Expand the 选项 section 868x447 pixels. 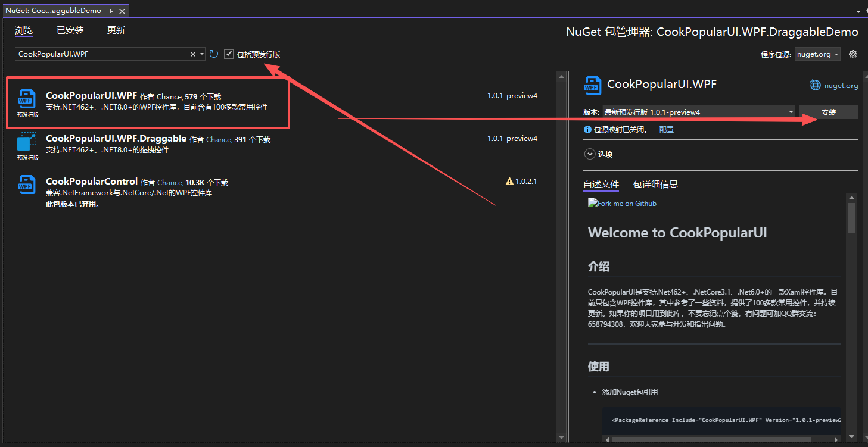tap(590, 154)
